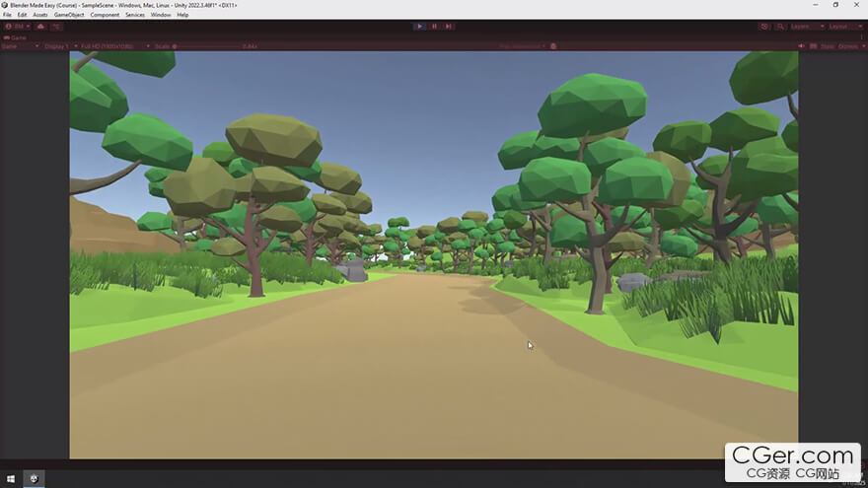This screenshot has height=488, width=868.
Task: Pause the running game
Action: 434,27
